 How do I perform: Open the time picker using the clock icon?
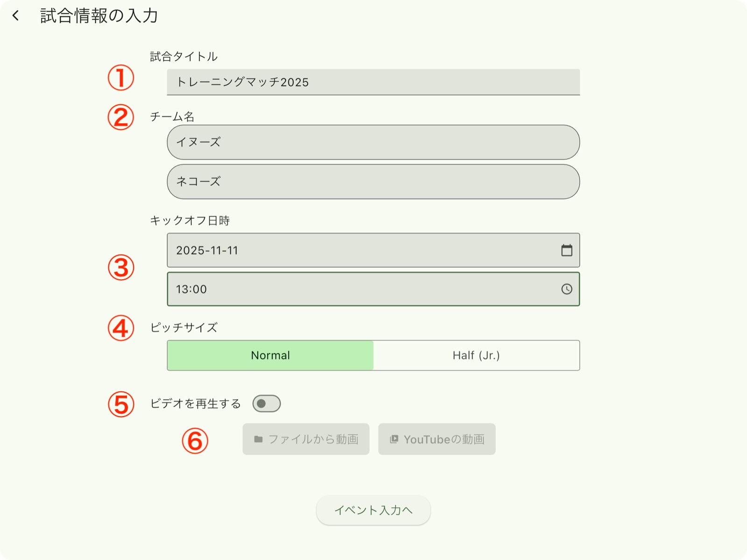(x=566, y=289)
